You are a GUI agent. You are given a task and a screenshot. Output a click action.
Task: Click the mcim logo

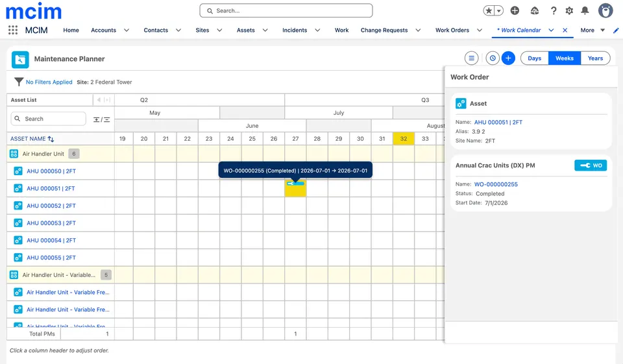(34, 11)
